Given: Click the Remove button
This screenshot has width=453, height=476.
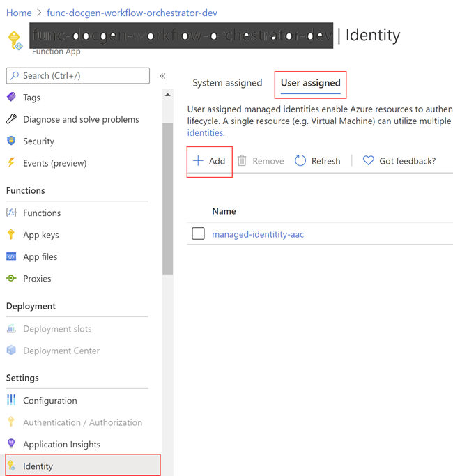Looking at the screenshot, I should point(261,160).
